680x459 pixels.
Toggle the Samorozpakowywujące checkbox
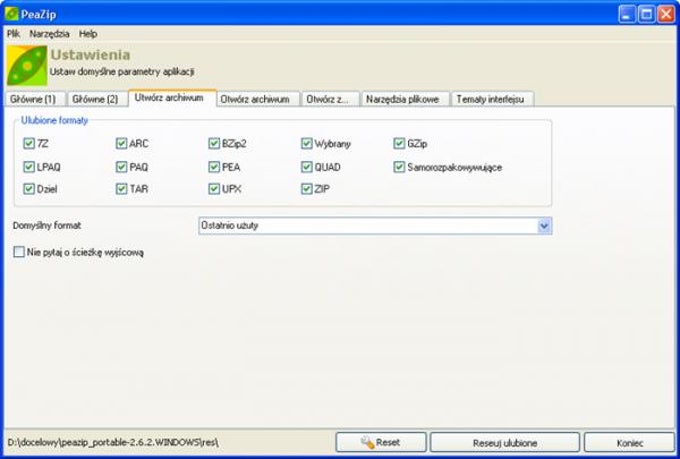tap(399, 167)
